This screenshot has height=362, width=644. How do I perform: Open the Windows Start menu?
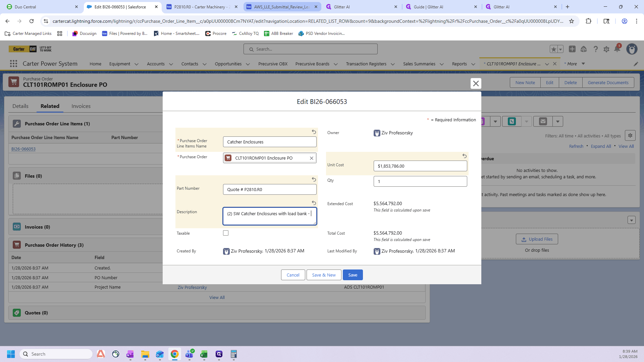point(11,354)
